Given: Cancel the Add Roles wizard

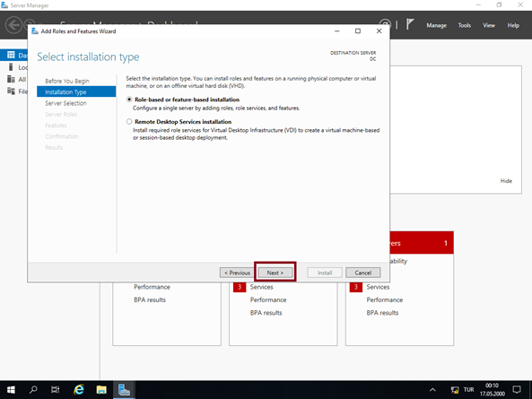Looking at the screenshot, I should (x=363, y=273).
